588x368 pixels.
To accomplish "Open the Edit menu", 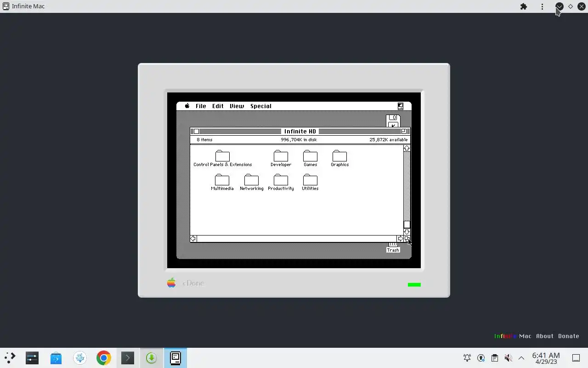I will pyautogui.click(x=218, y=106).
